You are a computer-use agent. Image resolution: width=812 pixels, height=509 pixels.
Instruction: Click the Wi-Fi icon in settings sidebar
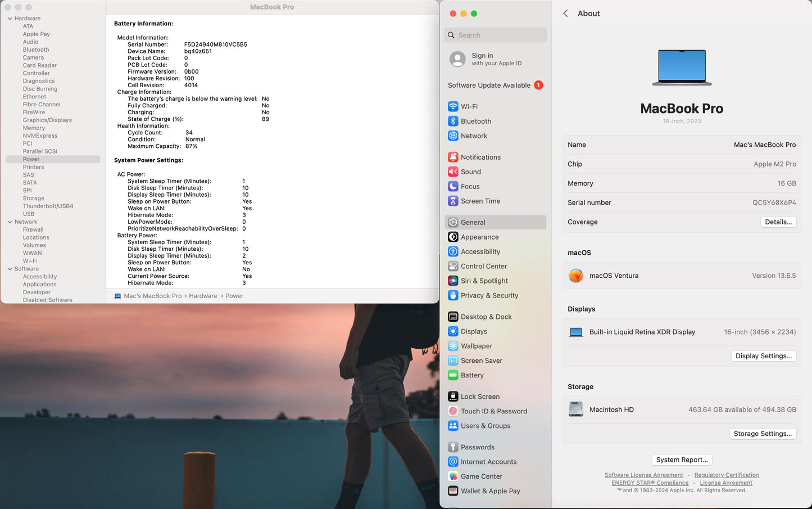click(x=453, y=106)
